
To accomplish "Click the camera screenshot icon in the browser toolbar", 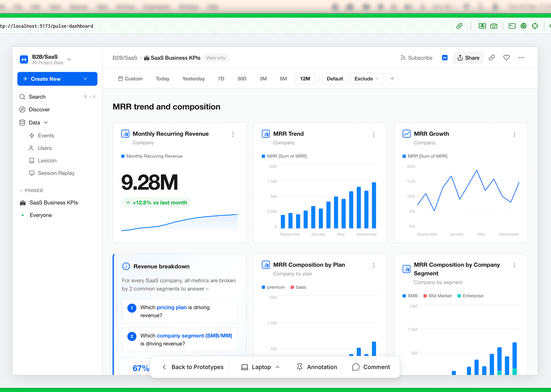I will coord(494,26).
